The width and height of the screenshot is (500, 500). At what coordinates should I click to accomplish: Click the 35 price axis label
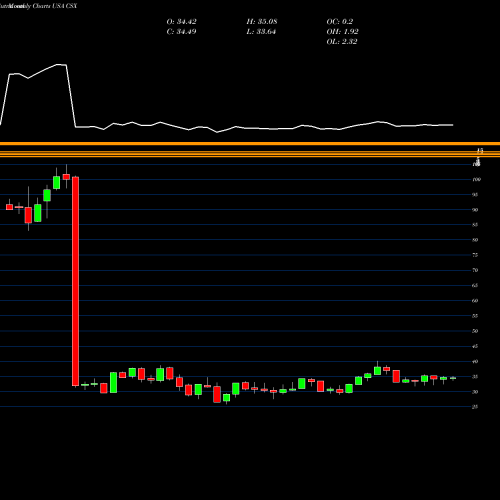point(475,377)
